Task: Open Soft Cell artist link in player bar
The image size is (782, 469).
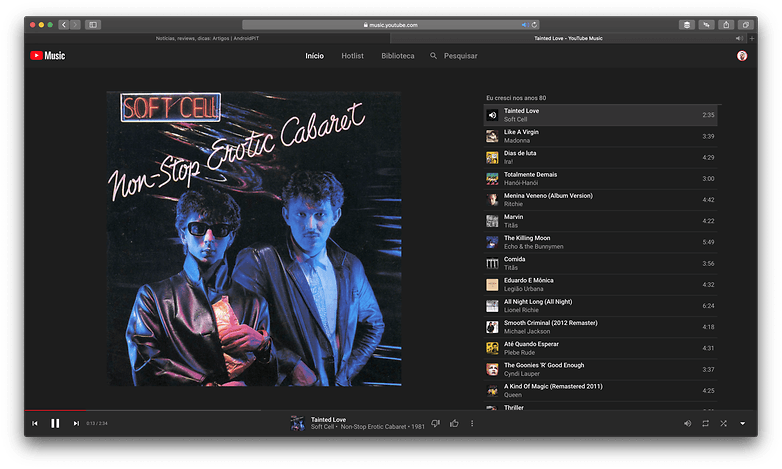Action: (322, 427)
